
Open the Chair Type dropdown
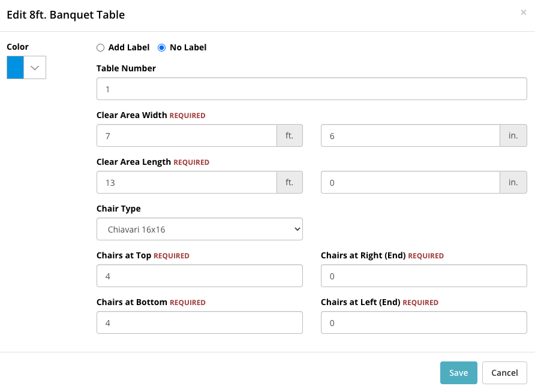click(x=200, y=229)
